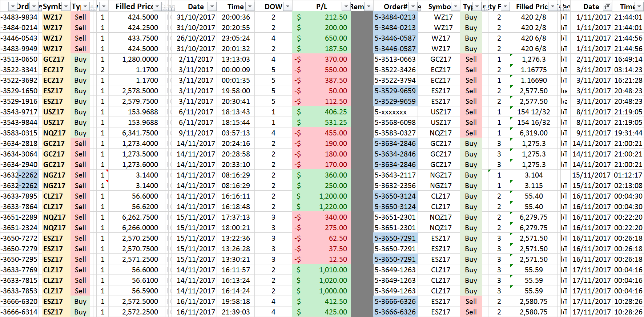Open the sorted Date column filter icon

(607, 7)
